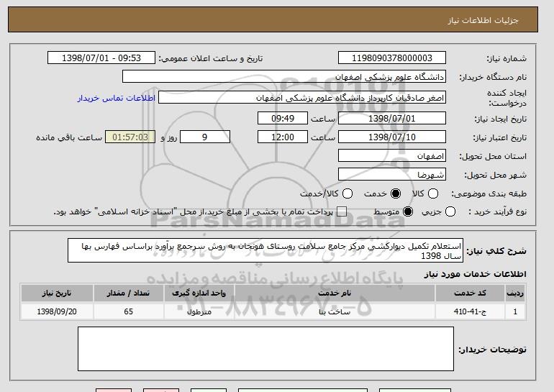Click the validity time field 12:00
The image size is (554, 392).
[283, 137]
